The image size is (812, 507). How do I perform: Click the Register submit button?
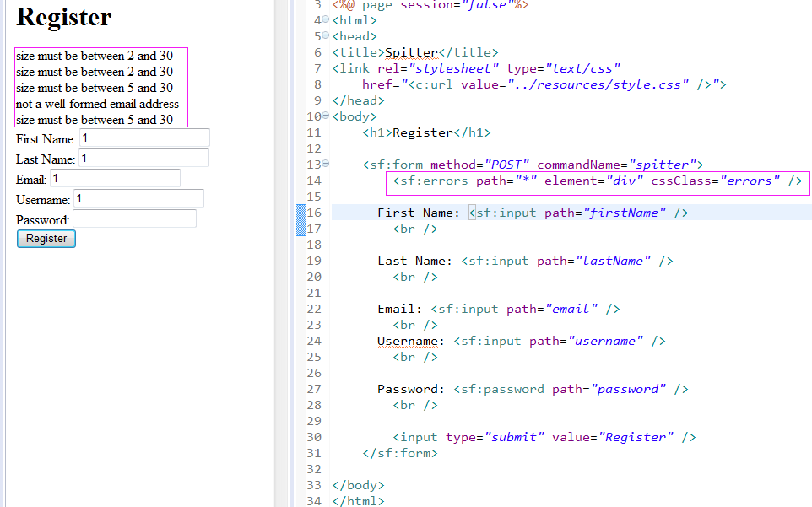coord(46,239)
